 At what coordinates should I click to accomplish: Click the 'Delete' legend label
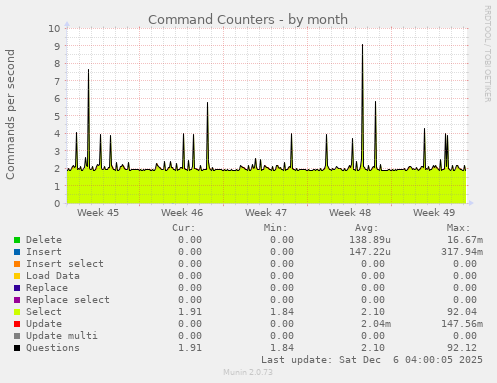click(44, 240)
